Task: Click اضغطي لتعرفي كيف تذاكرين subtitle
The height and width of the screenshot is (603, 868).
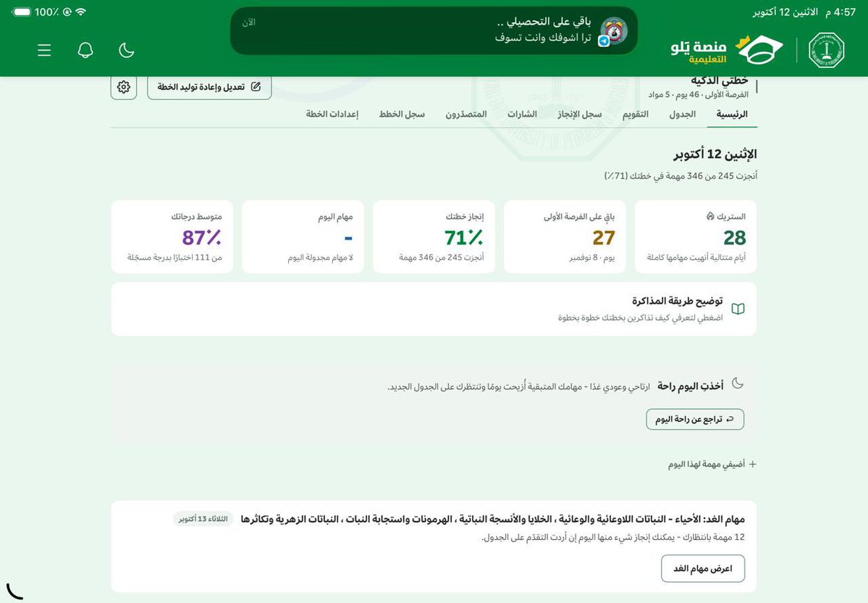Action: [x=640, y=318]
